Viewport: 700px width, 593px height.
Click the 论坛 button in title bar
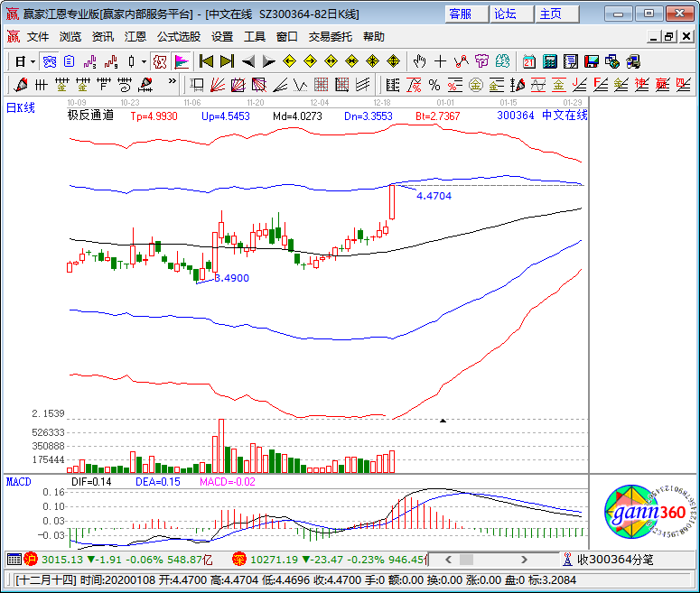[511, 14]
